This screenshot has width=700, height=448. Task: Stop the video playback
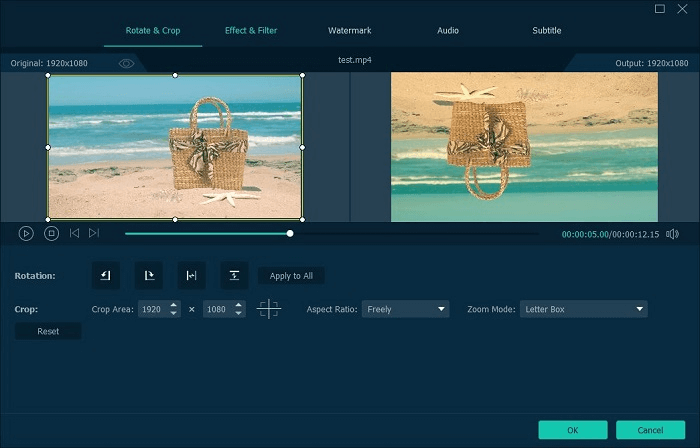pyautogui.click(x=51, y=233)
